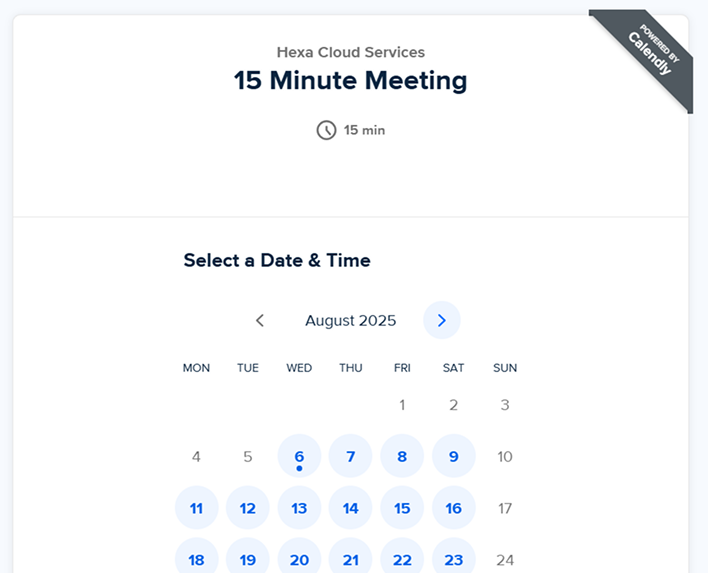
Task: Select August 7 on the calendar
Action: coord(350,457)
